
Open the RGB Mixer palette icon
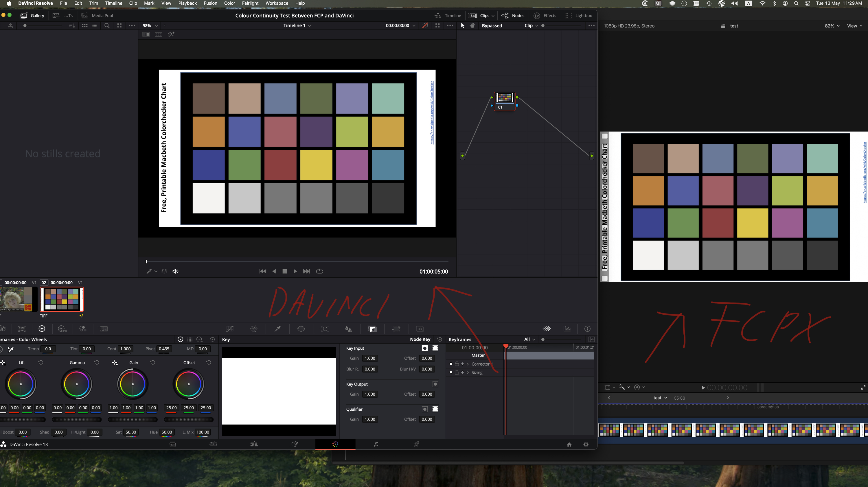point(82,329)
